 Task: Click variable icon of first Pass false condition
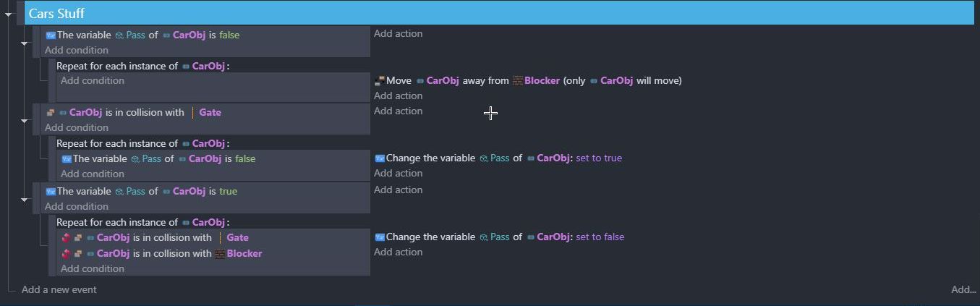tap(51, 35)
